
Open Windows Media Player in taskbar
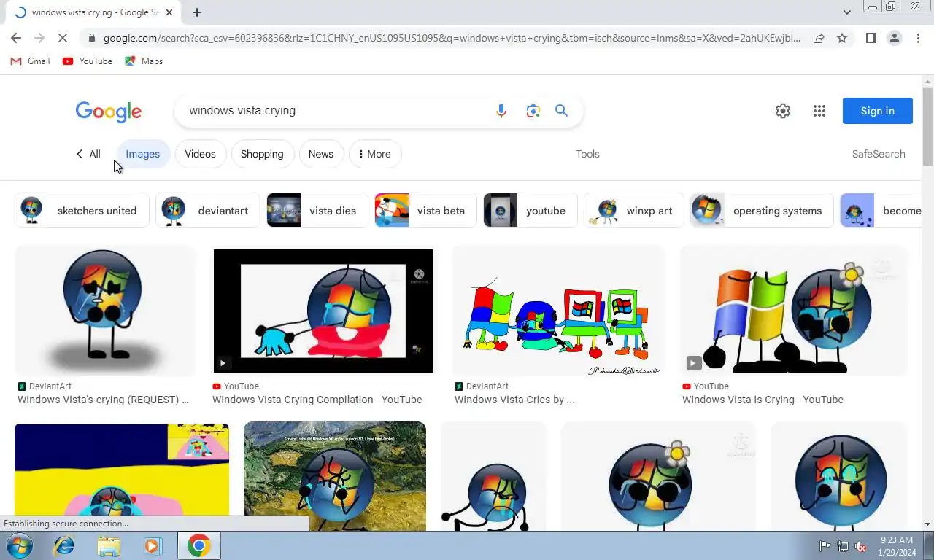coord(153,545)
